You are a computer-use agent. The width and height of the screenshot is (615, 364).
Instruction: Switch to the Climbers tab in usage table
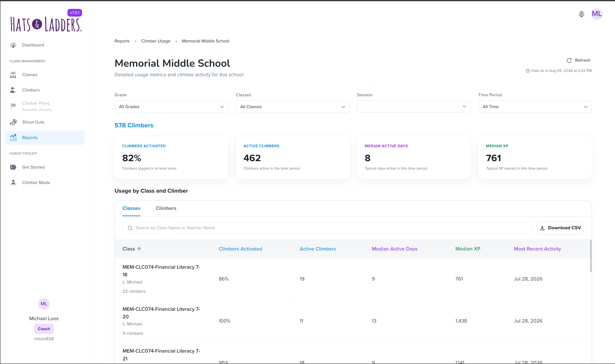click(166, 208)
